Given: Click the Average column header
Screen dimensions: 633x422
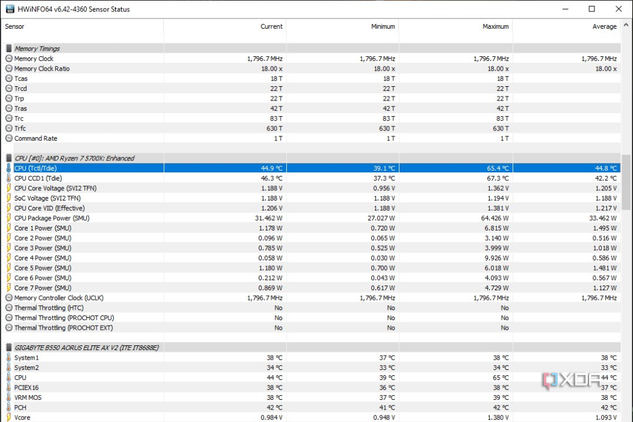Looking at the screenshot, I should 604,26.
